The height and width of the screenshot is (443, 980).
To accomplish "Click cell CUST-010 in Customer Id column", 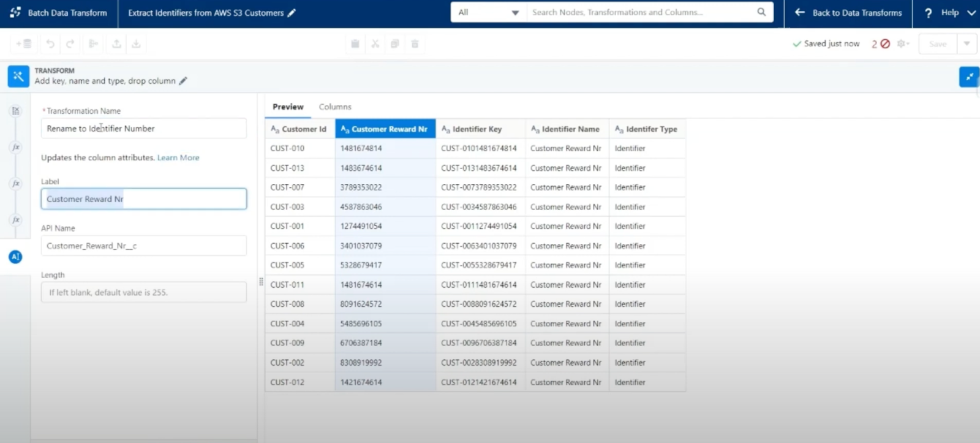I will [300, 148].
